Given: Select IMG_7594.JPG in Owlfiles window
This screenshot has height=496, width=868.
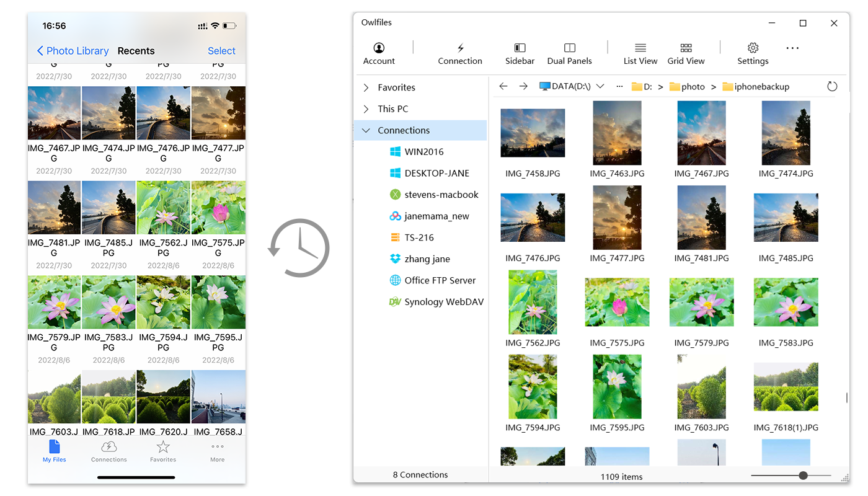Looking at the screenshot, I should 533,386.
